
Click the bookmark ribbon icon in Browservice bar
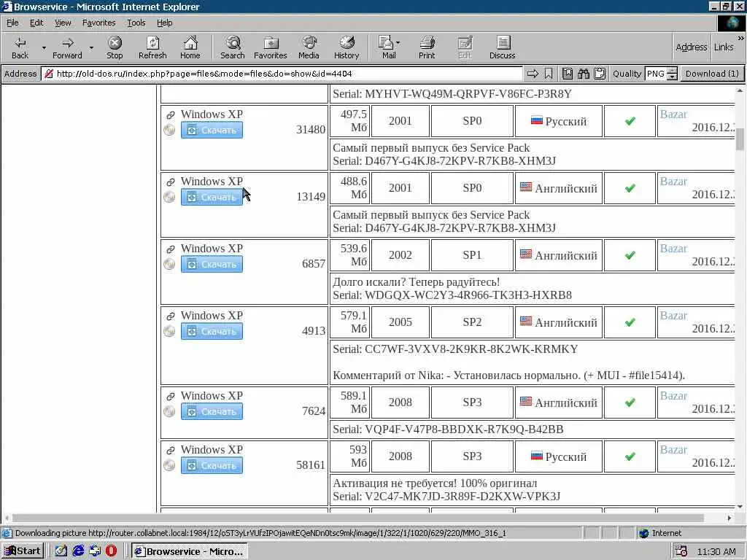pyautogui.click(x=549, y=74)
